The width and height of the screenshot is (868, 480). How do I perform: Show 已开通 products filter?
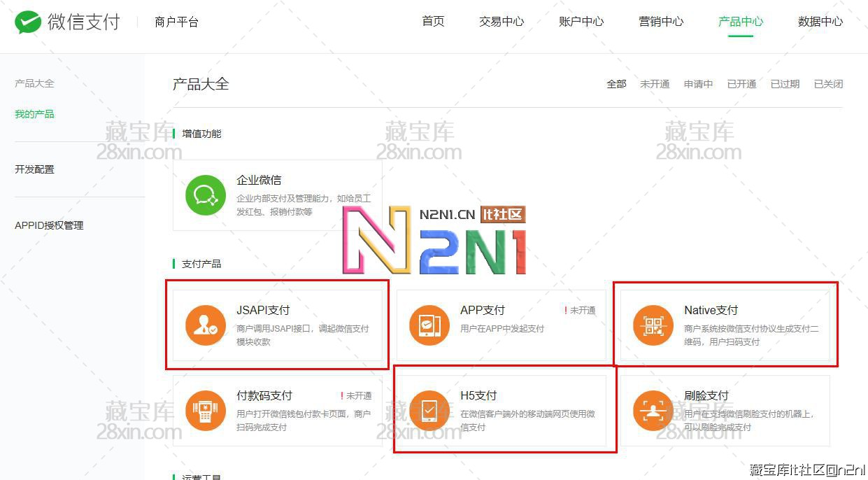coord(741,84)
